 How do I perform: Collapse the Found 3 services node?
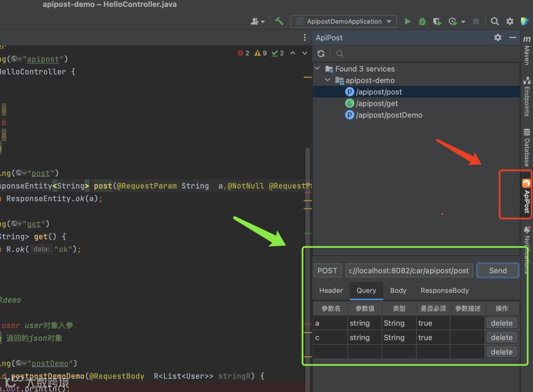coord(317,68)
